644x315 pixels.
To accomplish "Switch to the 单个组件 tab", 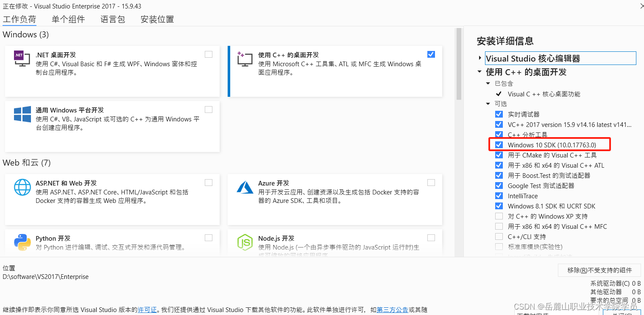I will (68, 19).
